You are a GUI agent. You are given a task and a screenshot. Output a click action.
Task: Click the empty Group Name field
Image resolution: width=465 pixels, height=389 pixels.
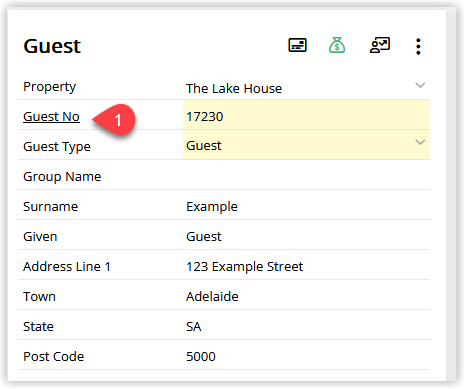[x=306, y=176]
